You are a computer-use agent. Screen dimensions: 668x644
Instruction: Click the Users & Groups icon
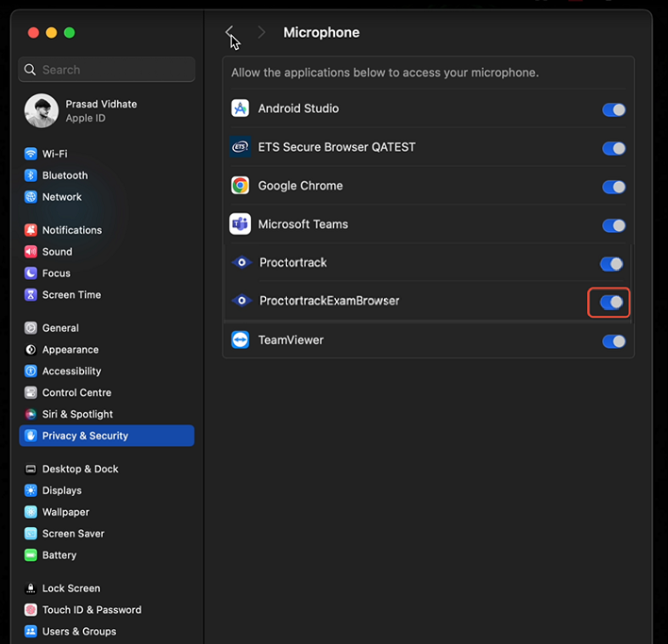(x=31, y=631)
